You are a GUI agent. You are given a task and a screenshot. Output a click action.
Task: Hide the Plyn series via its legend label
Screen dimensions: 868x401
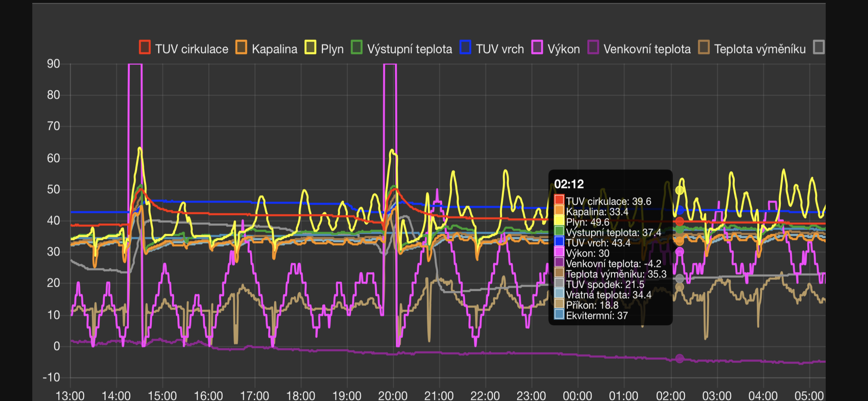tap(332, 49)
